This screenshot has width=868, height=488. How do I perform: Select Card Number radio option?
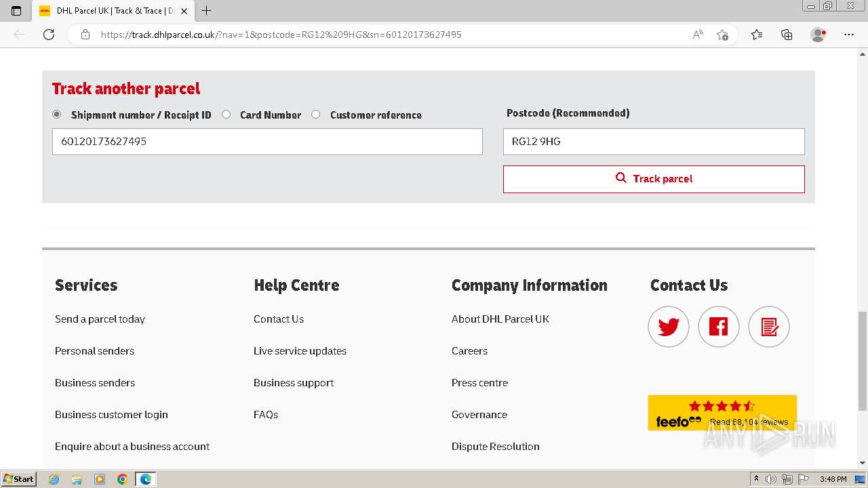[226, 115]
